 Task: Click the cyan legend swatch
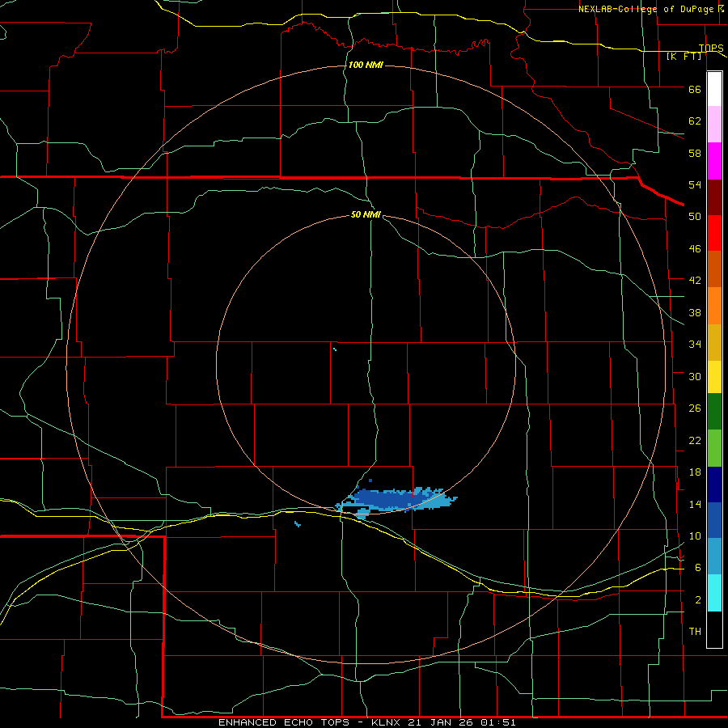coord(714,593)
